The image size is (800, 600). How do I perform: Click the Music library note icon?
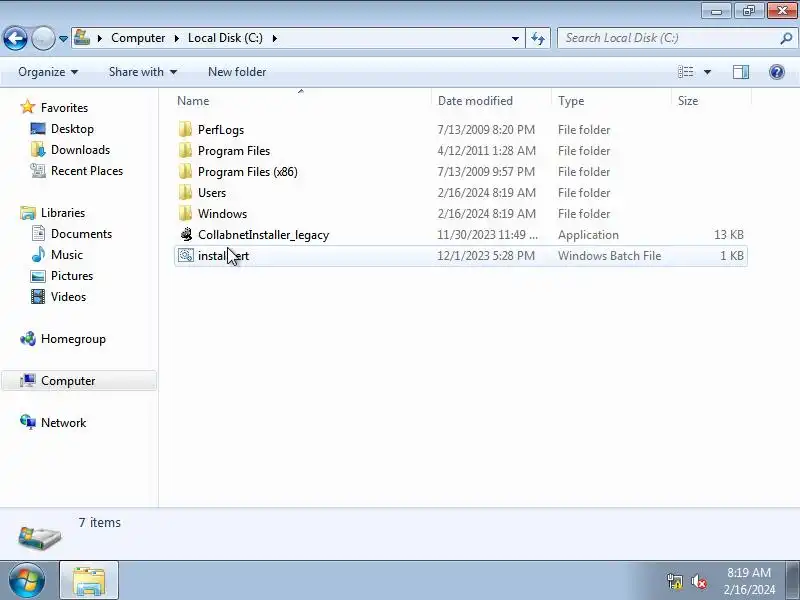(38, 254)
